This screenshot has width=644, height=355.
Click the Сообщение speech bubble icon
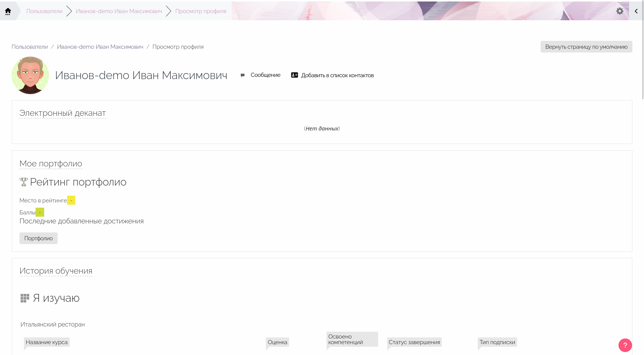point(243,75)
